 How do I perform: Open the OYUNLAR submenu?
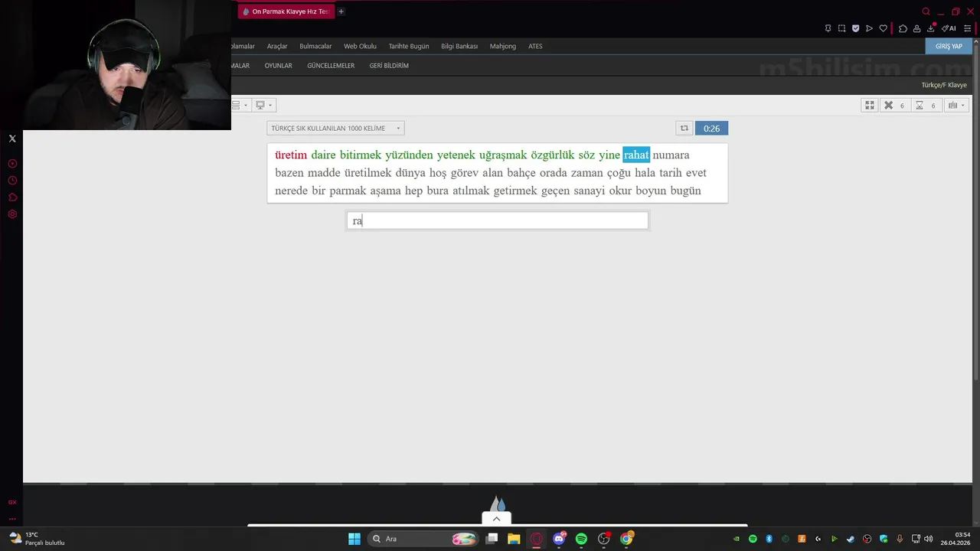coord(278,66)
